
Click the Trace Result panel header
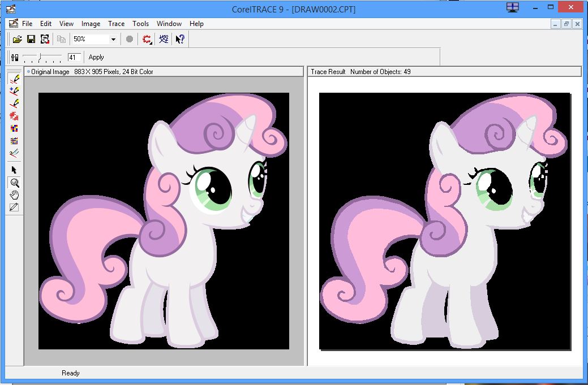(444, 72)
